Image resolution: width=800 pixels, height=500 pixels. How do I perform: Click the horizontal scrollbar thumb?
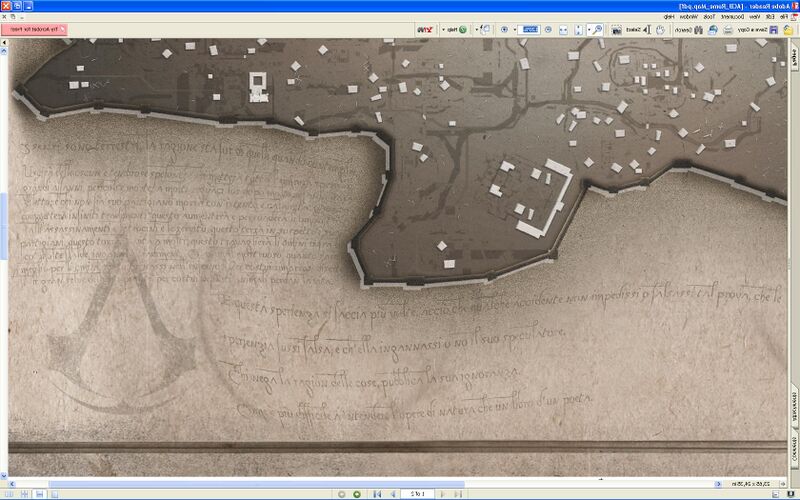pos(257,484)
